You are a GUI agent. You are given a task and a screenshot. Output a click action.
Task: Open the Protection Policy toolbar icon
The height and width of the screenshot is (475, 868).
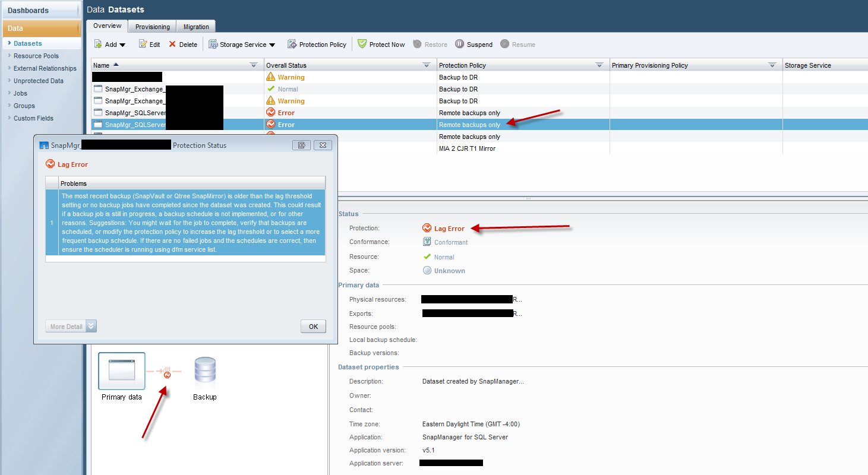point(292,45)
